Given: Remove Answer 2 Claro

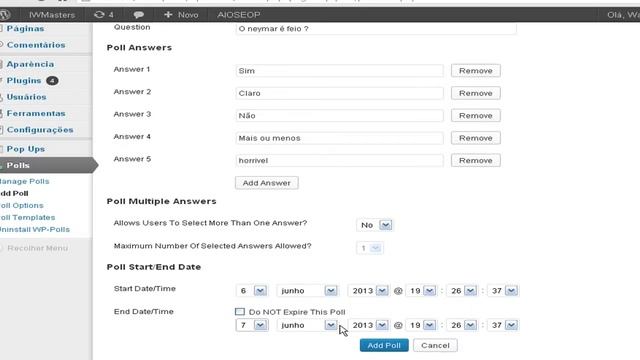Looking at the screenshot, I should (476, 93).
